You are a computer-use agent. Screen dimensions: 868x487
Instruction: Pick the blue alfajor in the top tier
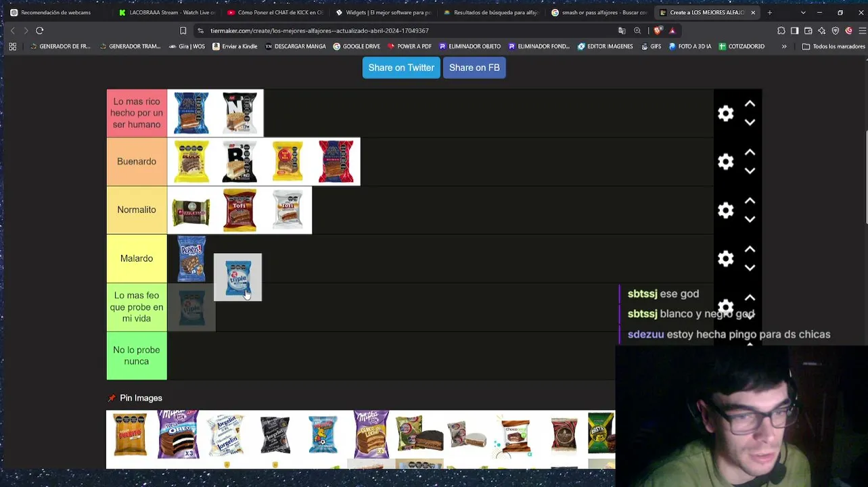pos(191,113)
